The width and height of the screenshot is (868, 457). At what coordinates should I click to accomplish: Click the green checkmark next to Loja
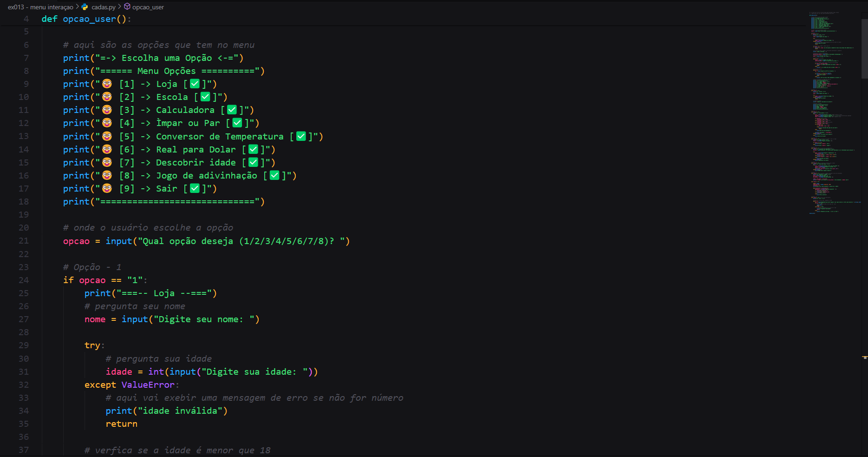[196, 84]
